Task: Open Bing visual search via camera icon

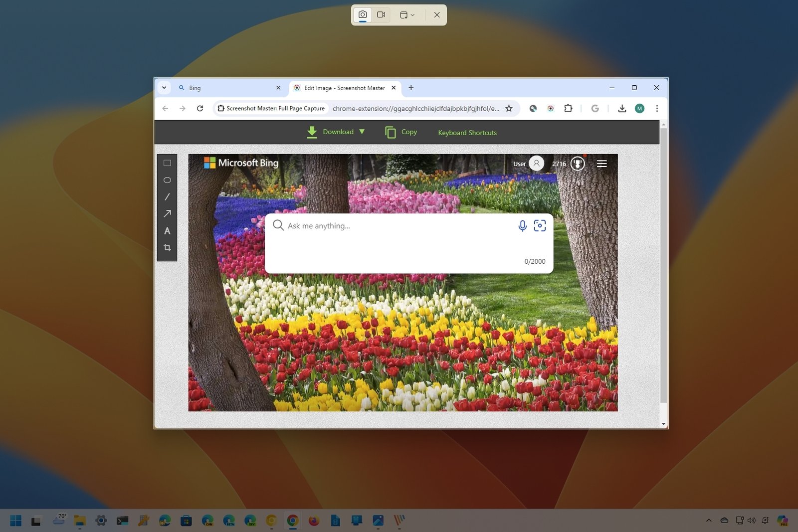Action: [540, 225]
